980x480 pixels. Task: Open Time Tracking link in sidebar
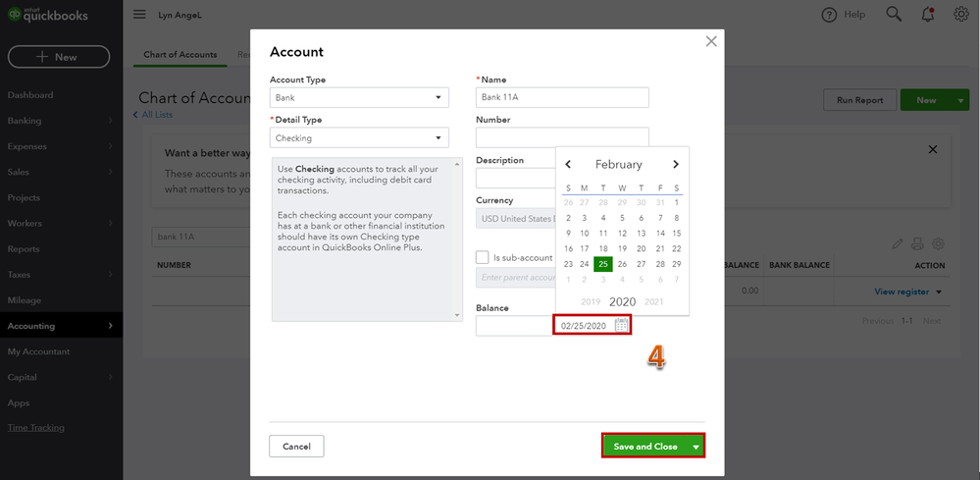tap(35, 428)
